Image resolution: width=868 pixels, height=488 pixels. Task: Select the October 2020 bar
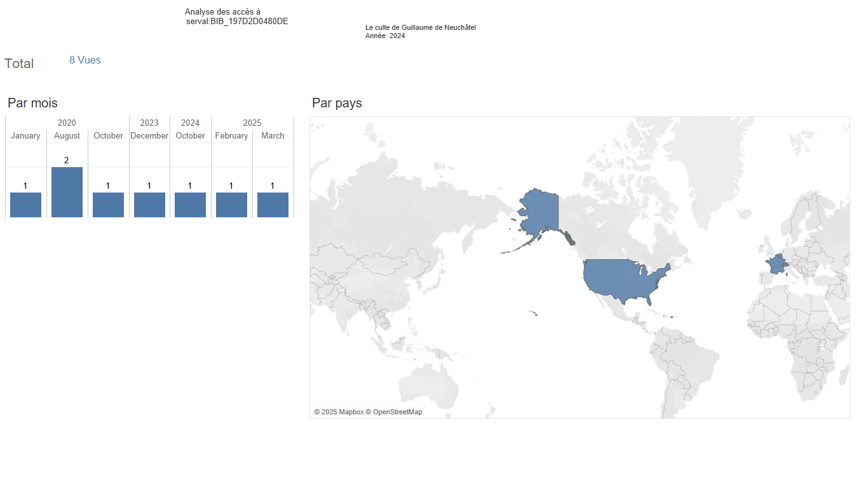[108, 205]
